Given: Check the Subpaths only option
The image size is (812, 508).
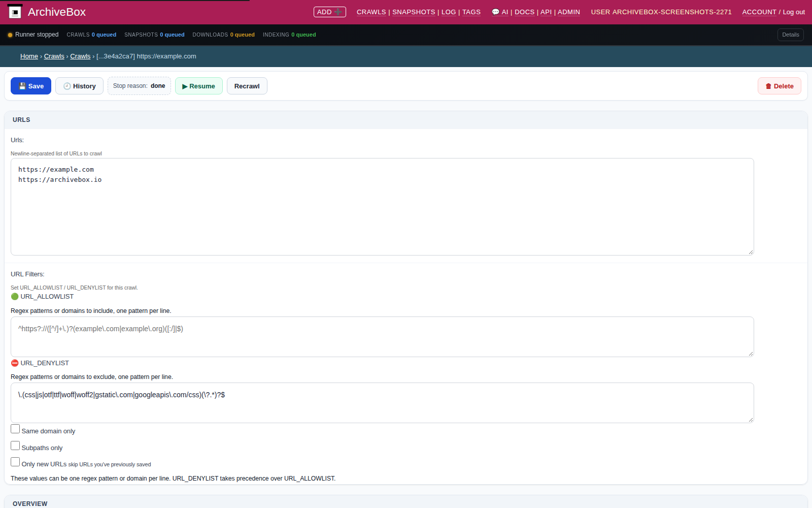Looking at the screenshot, I should point(15,446).
